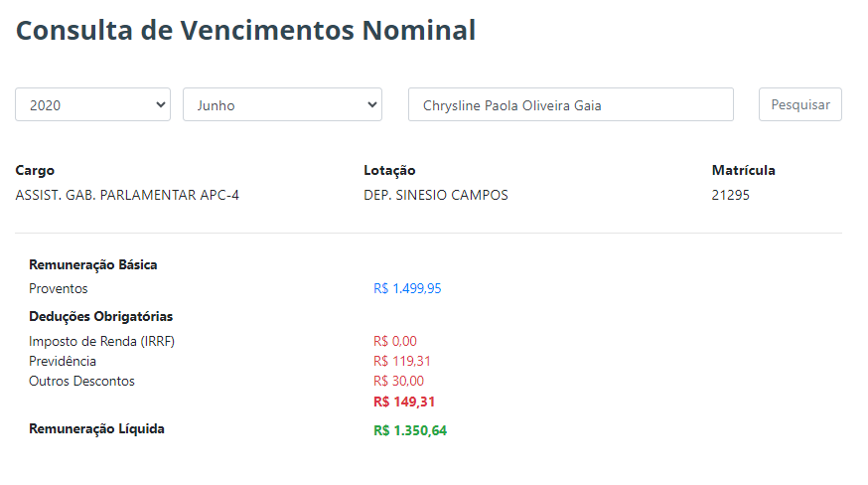Click the name search field

(x=571, y=104)
